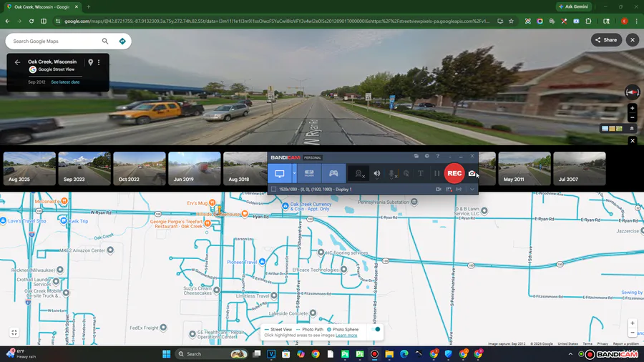644x362 pixels.
Task: Select Sep 2023 Street View thumbnail
Action: click(84, 169)
